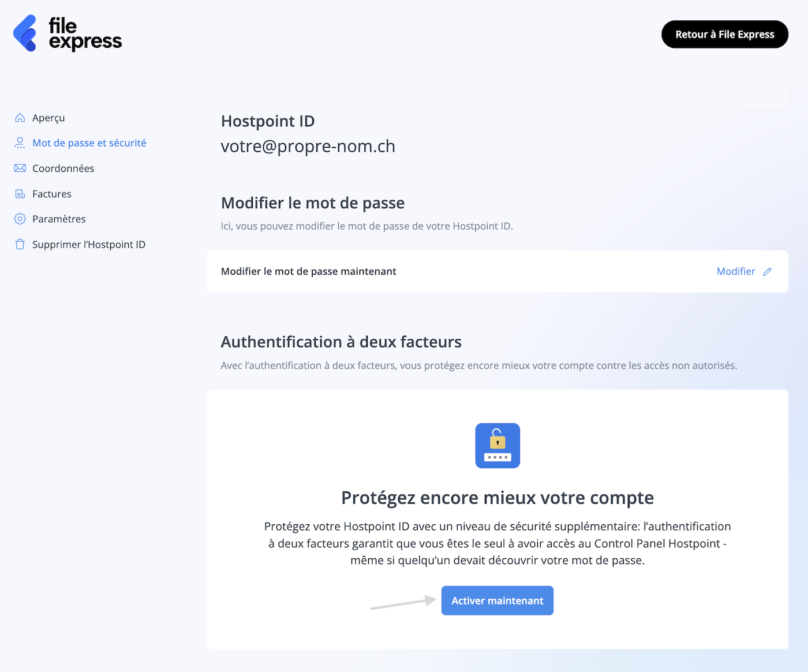This screenshot has width=808, height=672.
Task: Open the Aperçu menu item
Action: click(48, 118)
